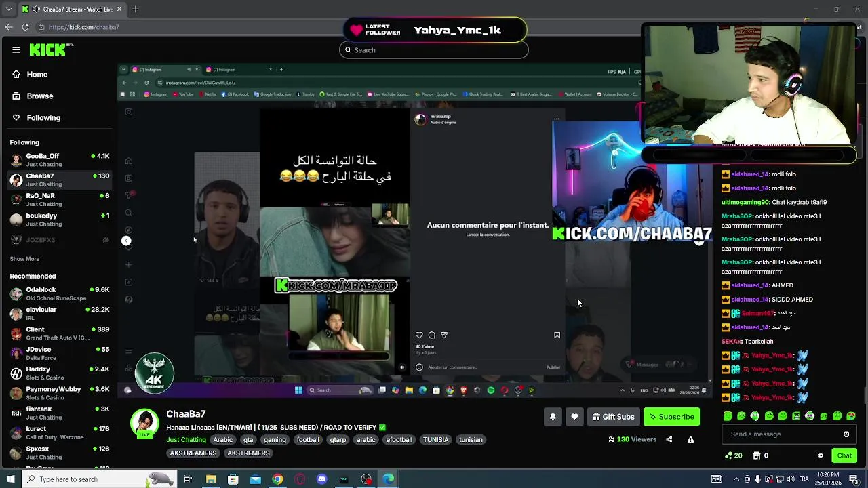This screenshot has height=488, width=868.
Task: Select the TUNISIA tag
Action: tap(435, 440)
